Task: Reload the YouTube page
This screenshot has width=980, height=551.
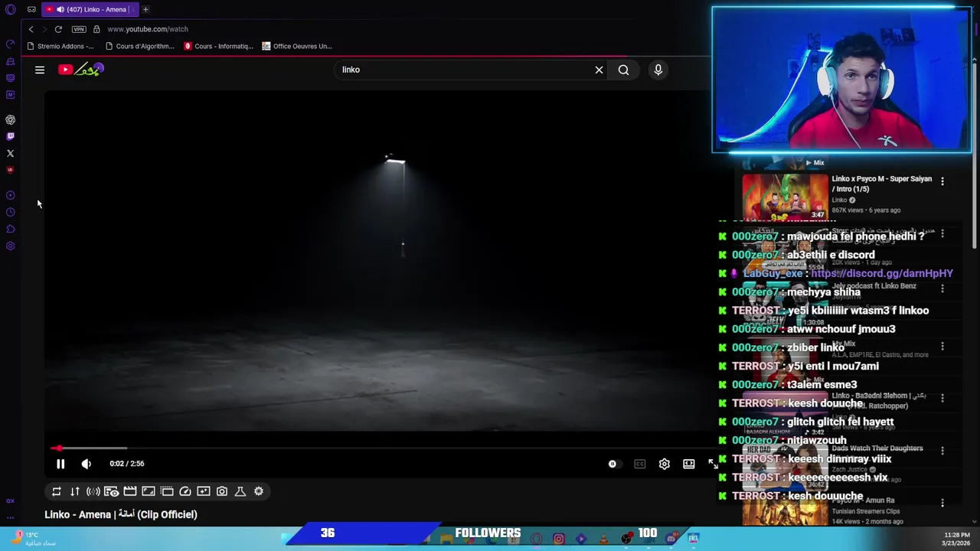Action: click(x=58, y=29)
